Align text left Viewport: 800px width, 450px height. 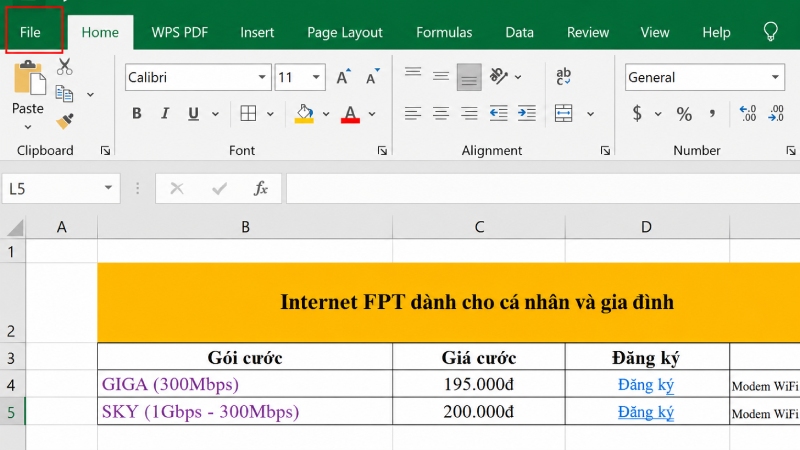pos(413,113)
